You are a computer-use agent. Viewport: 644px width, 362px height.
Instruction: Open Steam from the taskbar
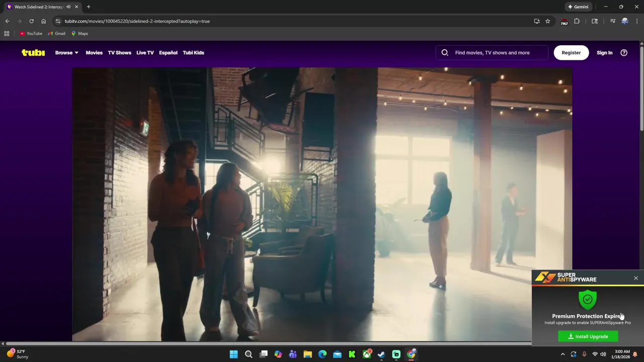coord(381,354)
